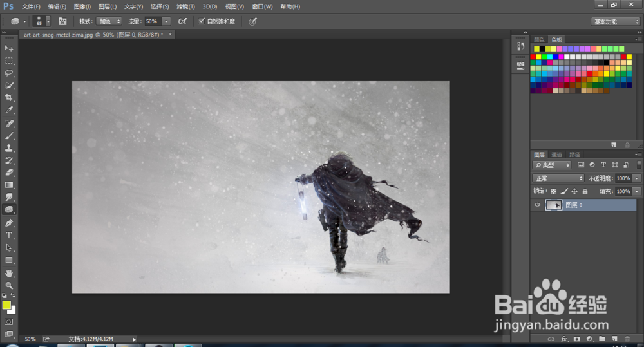The height and width of the screenshot is (347, 644).
Task: Select the Lasso tool
Action: click(8, 73)
